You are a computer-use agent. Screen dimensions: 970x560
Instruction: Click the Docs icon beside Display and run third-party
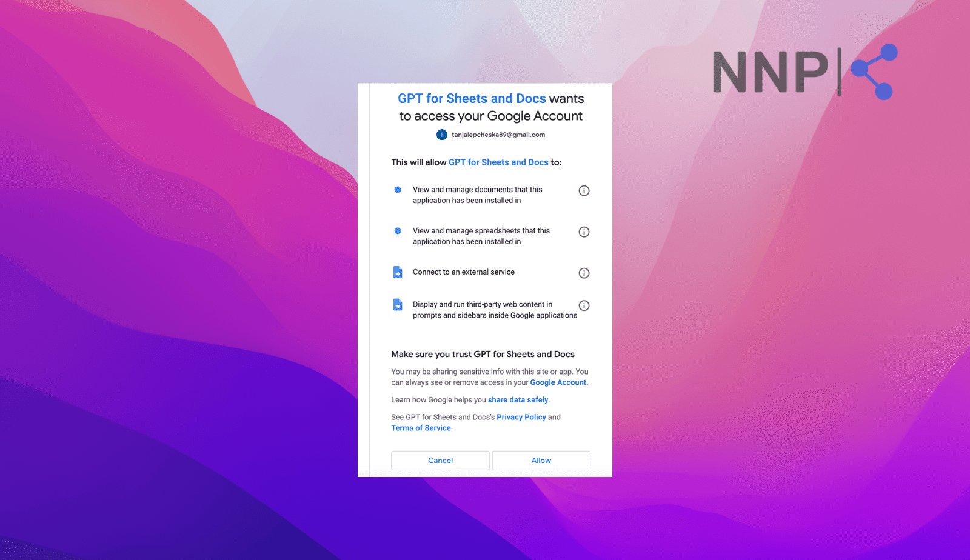click(x=398, y=305)
